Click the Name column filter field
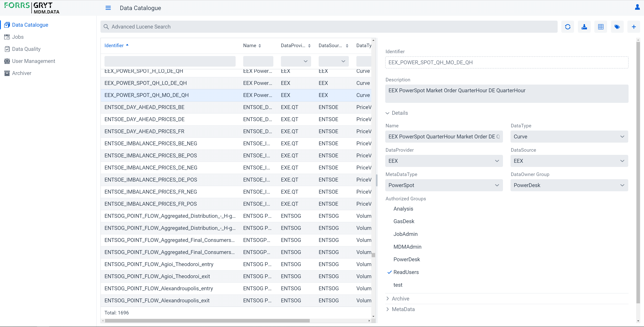 click(x=258, y=61)
